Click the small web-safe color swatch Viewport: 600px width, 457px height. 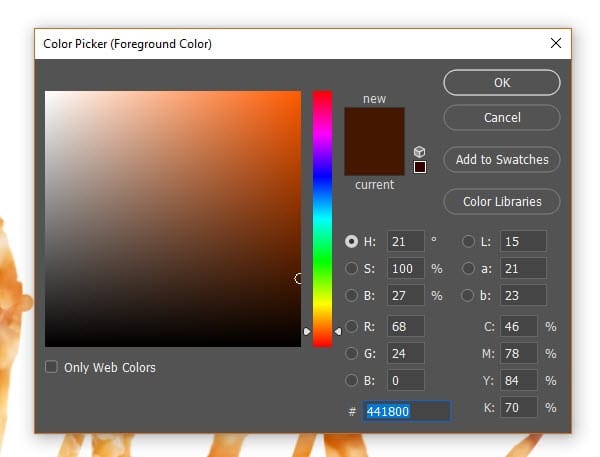click(420, 167)
